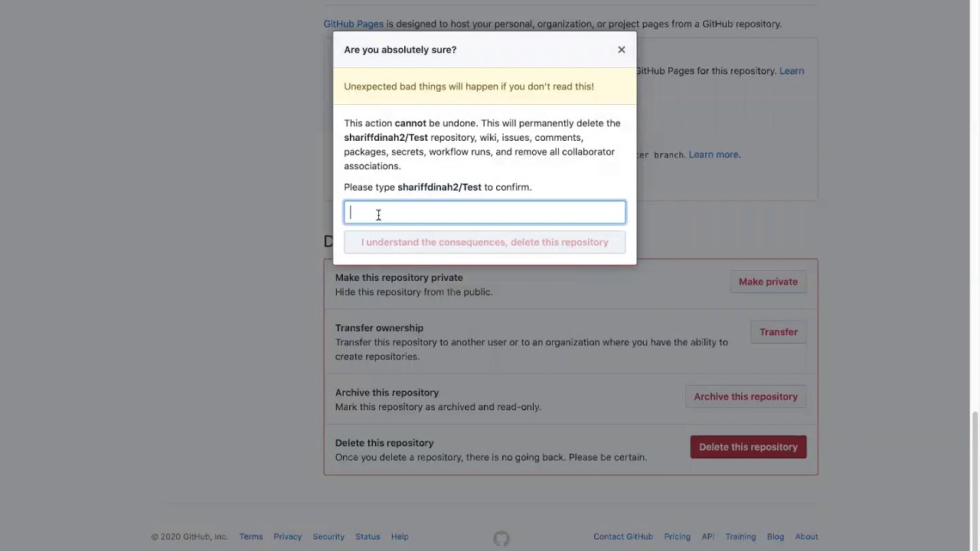Click the Transfer ownership button
This screenshot has height=551, width=980.
click(x=779, y=332)
